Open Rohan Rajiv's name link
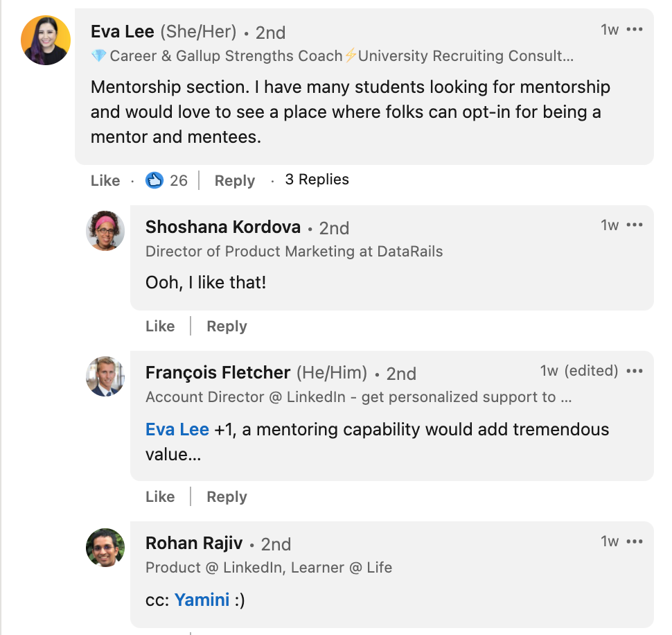 point(193,543)
